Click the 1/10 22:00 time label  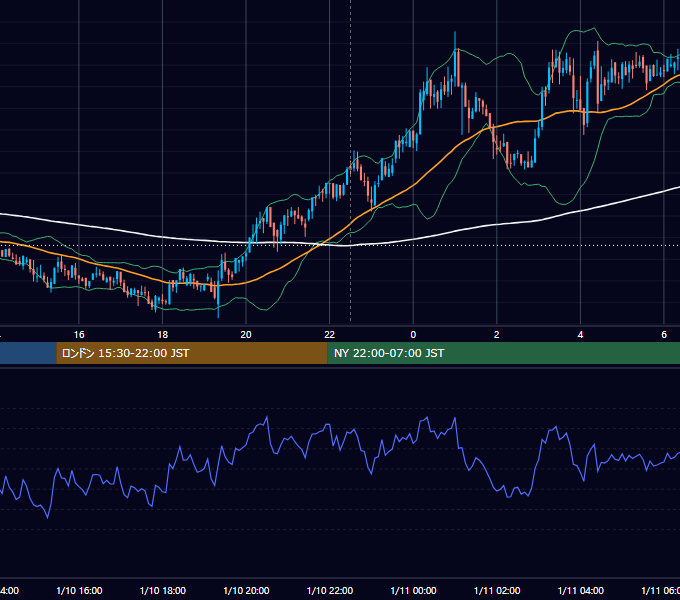(x=330, y=590)
